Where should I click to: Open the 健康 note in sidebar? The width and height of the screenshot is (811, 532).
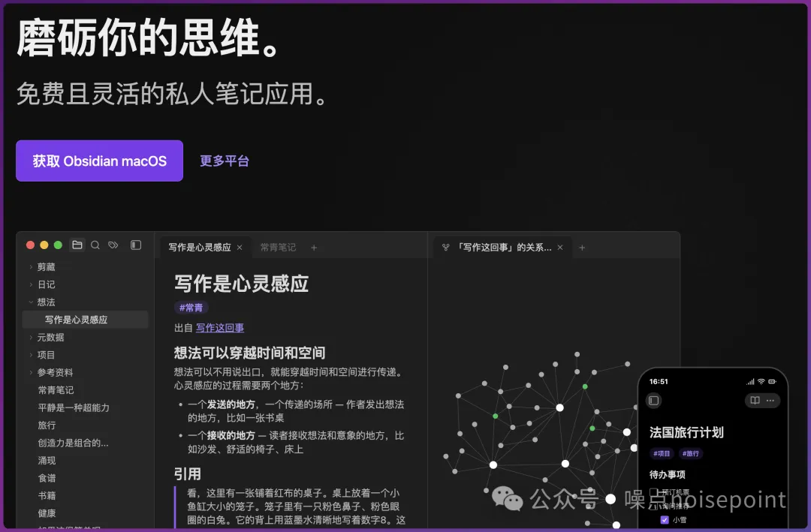(47, 513)
